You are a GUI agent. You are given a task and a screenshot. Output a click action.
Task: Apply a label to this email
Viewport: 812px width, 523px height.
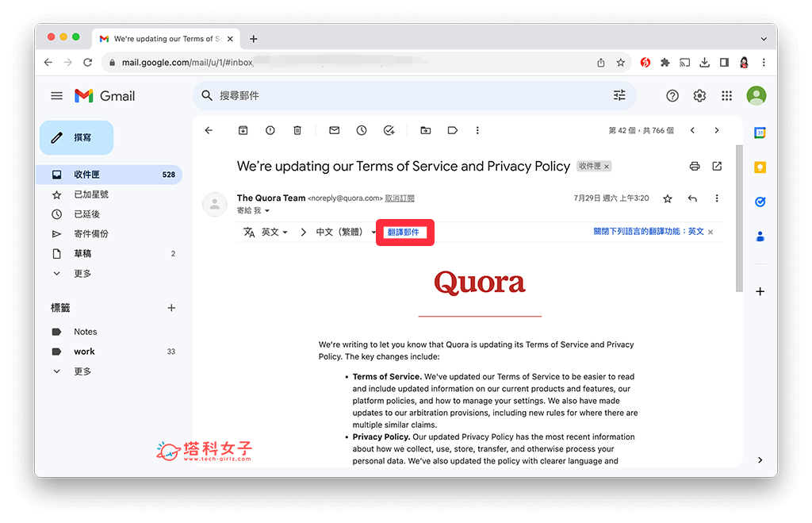453,131
